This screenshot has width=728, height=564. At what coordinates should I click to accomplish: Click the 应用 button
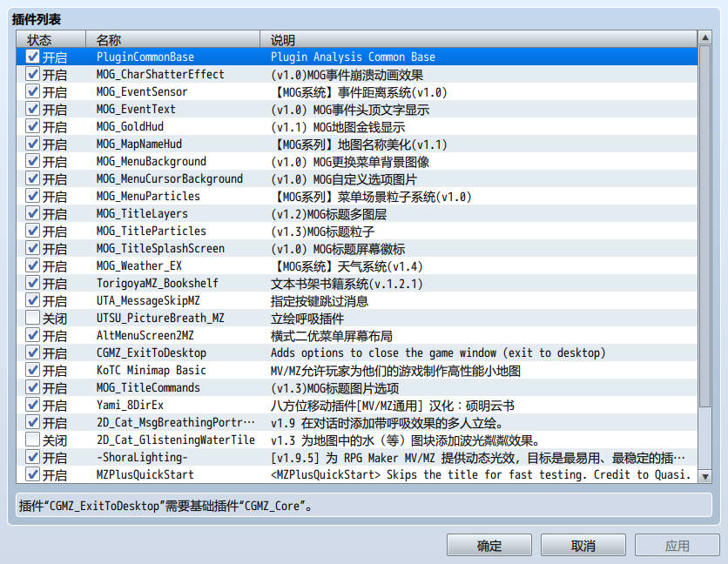tap(677, 546)
